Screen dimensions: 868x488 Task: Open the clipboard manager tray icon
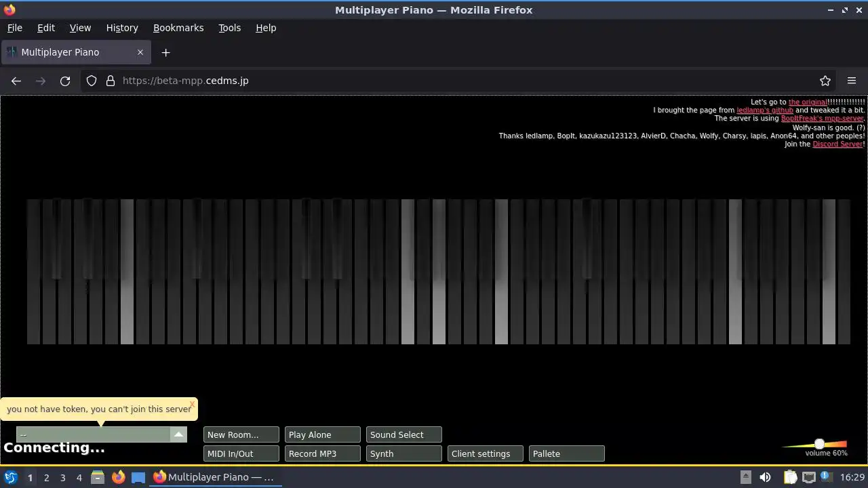(x=790, y=477)
